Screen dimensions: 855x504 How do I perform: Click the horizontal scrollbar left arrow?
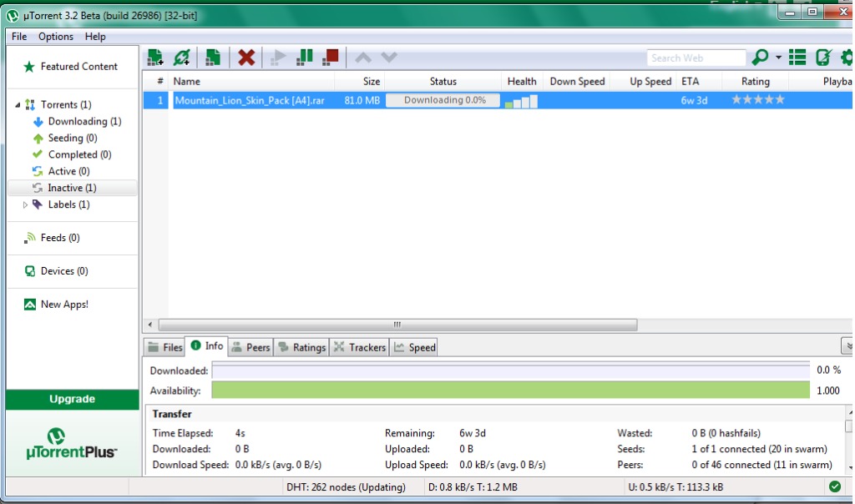pyautogui.click(x=150, y=325)
